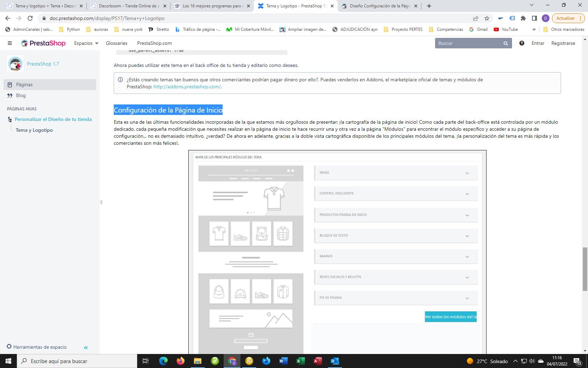Click the Actualizar Chrome update button
This screenshot has width=588, height=368.
[x=566, y=18]
